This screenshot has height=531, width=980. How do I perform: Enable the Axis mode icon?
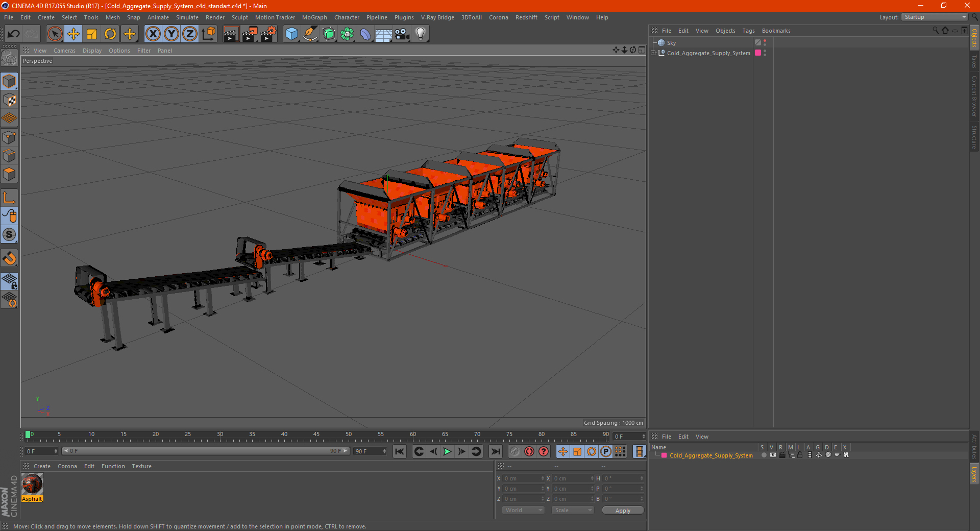click(x=9, y=198)
